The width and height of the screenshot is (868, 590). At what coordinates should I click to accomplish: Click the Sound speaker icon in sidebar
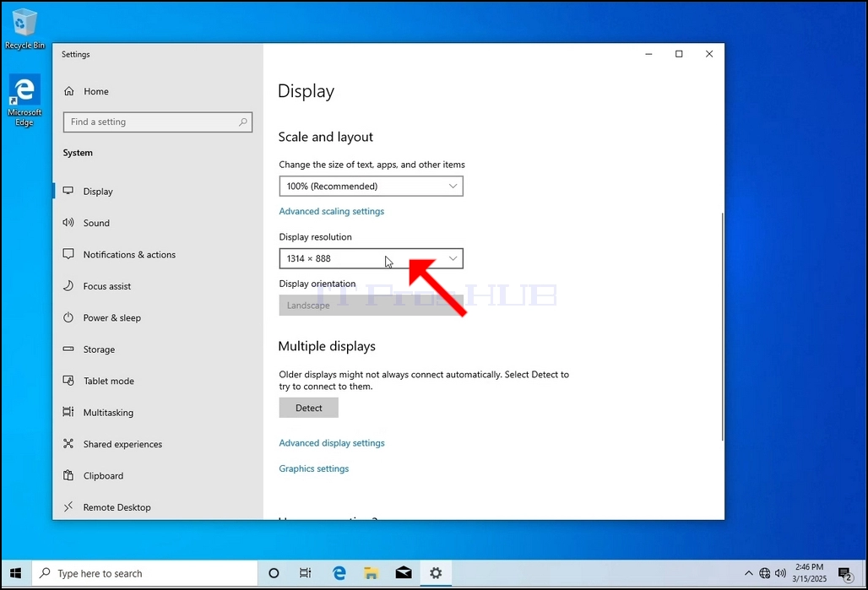(x=68, y=223)
